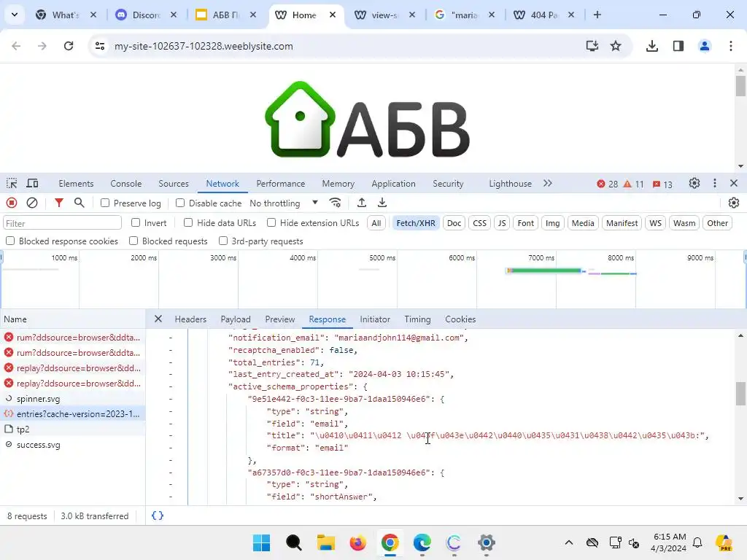
Task: Install app icon in address bar
Action: pos(592,46)
